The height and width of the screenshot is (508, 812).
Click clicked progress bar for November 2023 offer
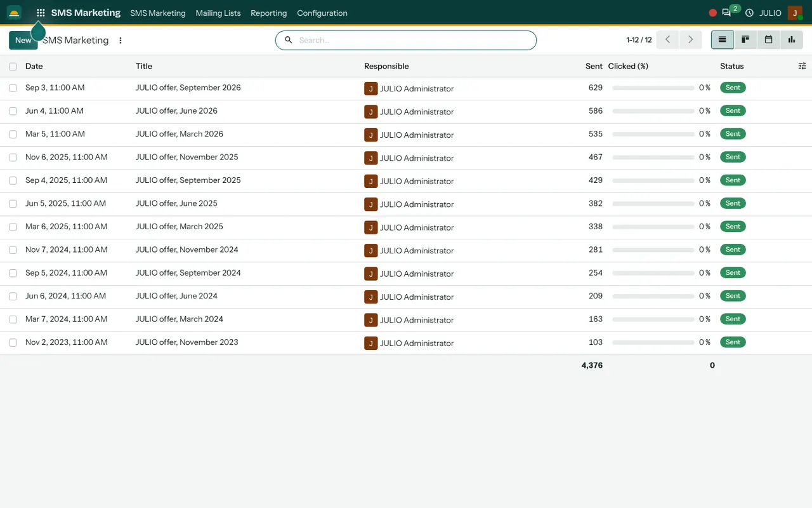tap(653, 342)
